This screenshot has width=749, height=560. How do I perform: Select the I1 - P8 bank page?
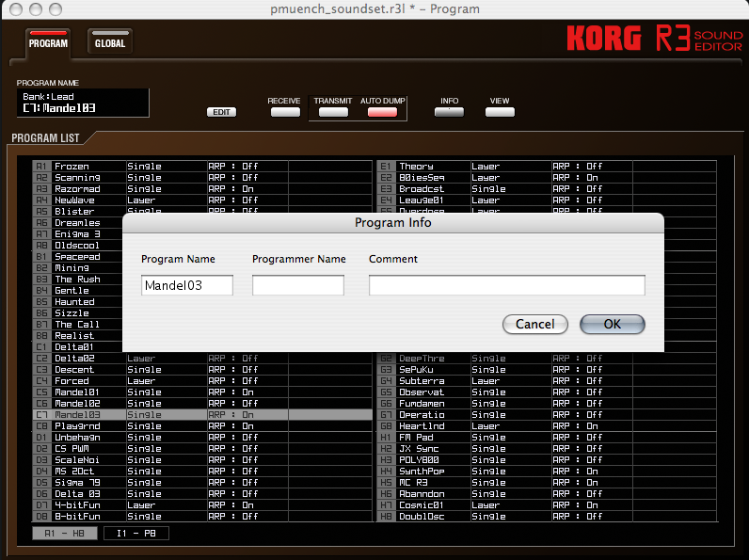pos(136,534)
